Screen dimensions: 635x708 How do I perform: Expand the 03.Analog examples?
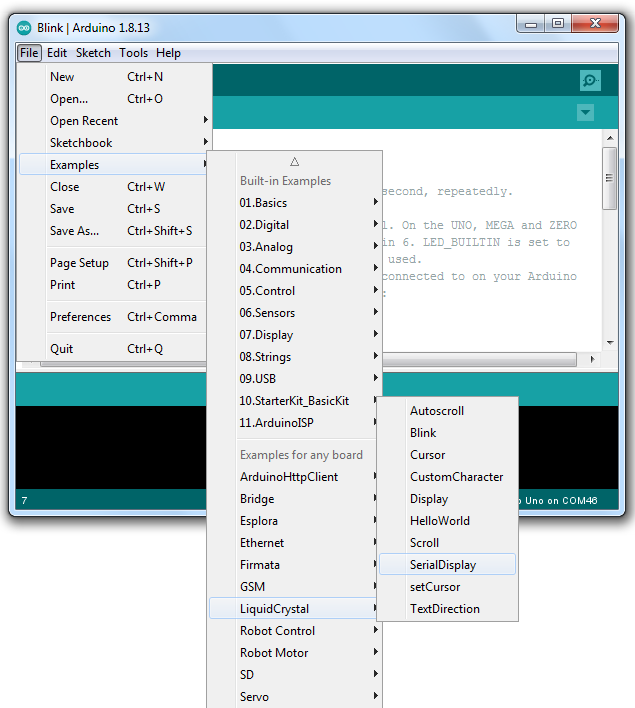[295, 247]
